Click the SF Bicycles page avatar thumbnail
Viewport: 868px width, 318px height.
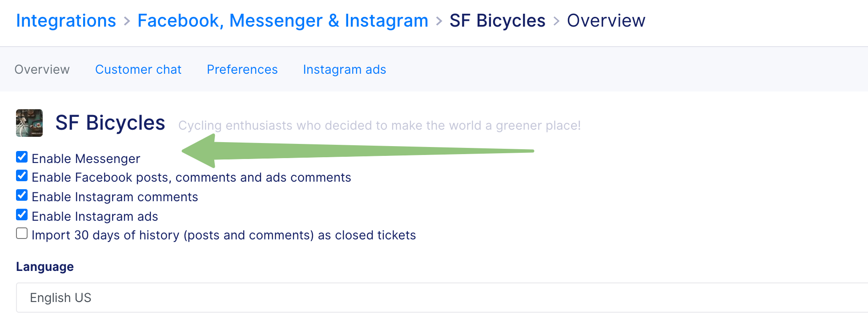[29, 123]
